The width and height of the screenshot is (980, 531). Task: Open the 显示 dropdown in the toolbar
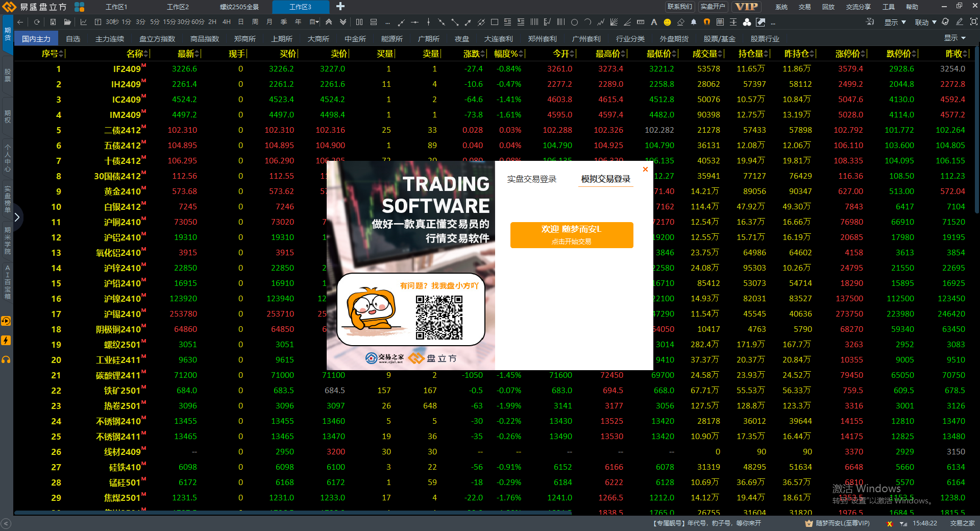[x=895, y=22]
